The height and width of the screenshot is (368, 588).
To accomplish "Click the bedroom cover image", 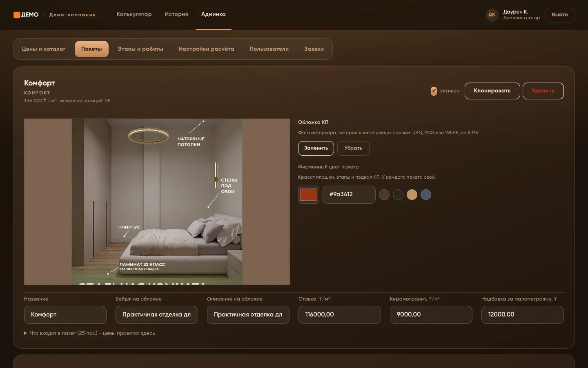I will (x=157, y=202).
